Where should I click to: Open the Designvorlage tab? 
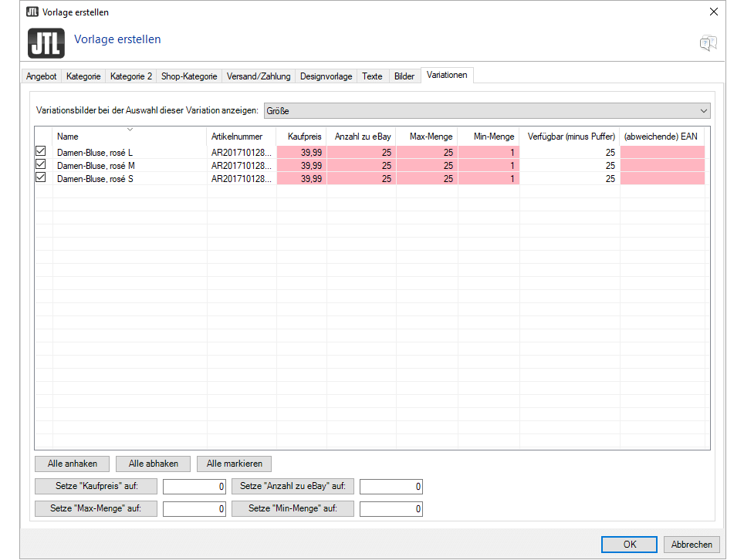click(x=326, y=76)
